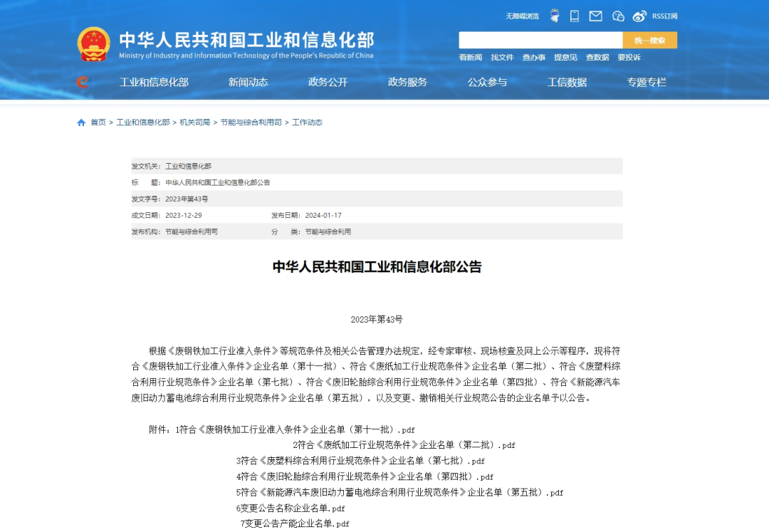Focus the site search input box

(540, 40)
